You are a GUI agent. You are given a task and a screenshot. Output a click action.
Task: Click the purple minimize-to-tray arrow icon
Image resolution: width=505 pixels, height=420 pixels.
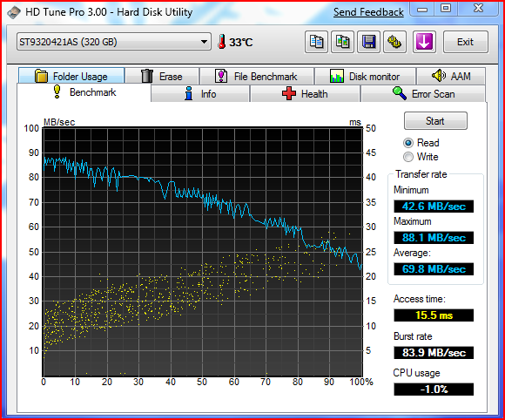point(424,42)
